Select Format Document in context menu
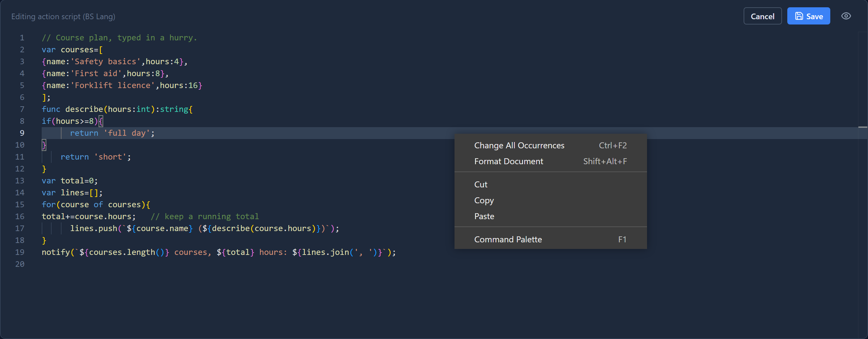Viewport: 868px width, 339px height. click(550, 161)
